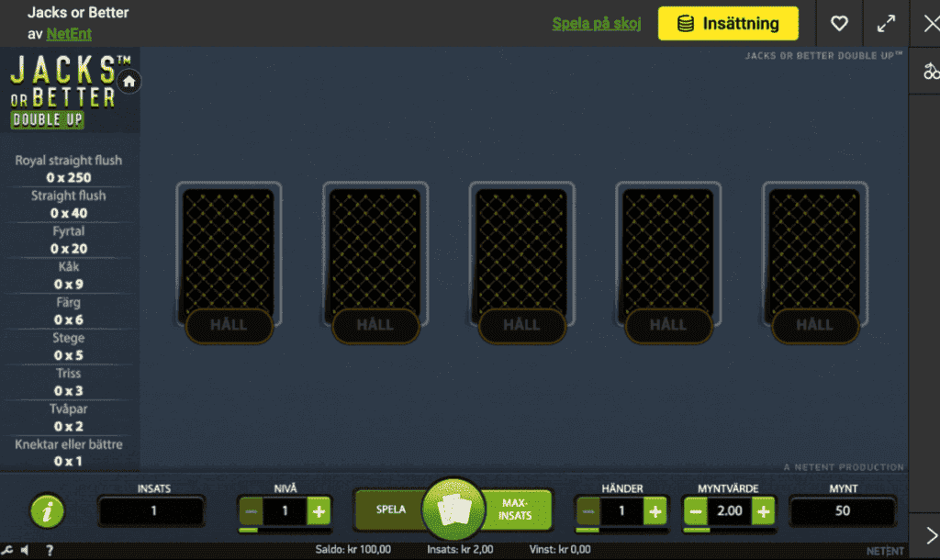Viewport: 940px width, 560px height.
Task: Click the home icon beside the game logo
Action: click(129, 82)
